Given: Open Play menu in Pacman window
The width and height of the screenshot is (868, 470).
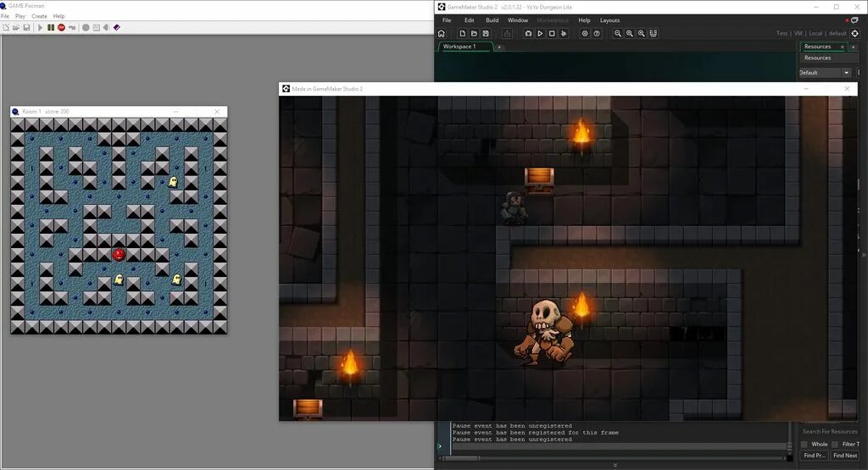Looking at the screenshot, I should click(20, 16).
